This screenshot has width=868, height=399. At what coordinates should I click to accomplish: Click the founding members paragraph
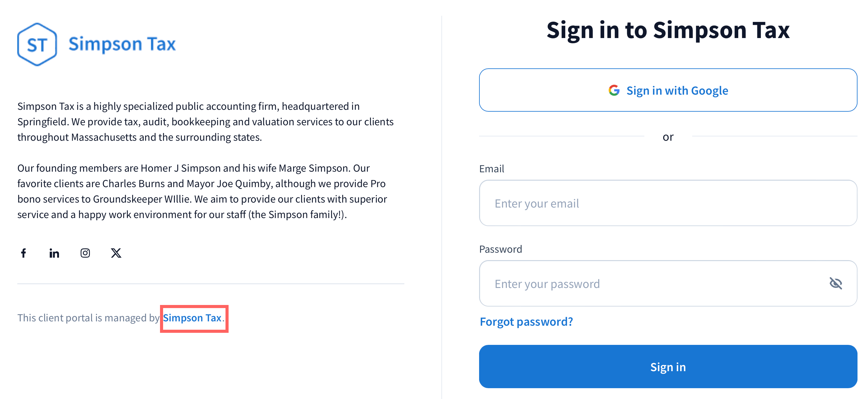coord(202,191)
